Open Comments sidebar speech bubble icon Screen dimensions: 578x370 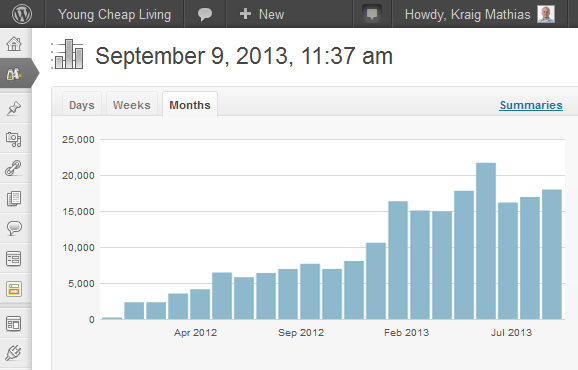click(14, 228)
